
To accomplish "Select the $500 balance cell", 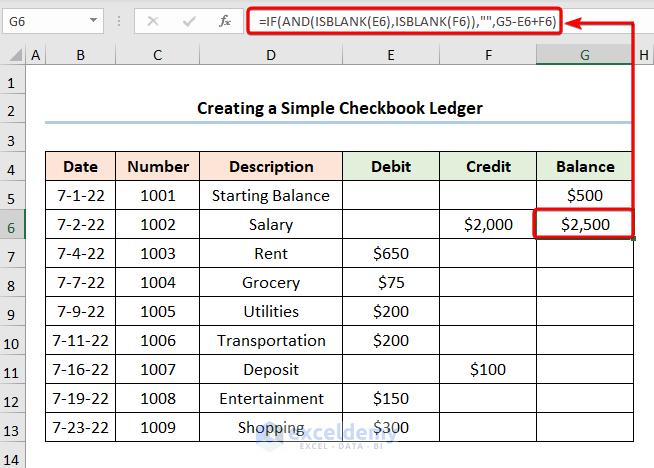I will click(585, 195).
